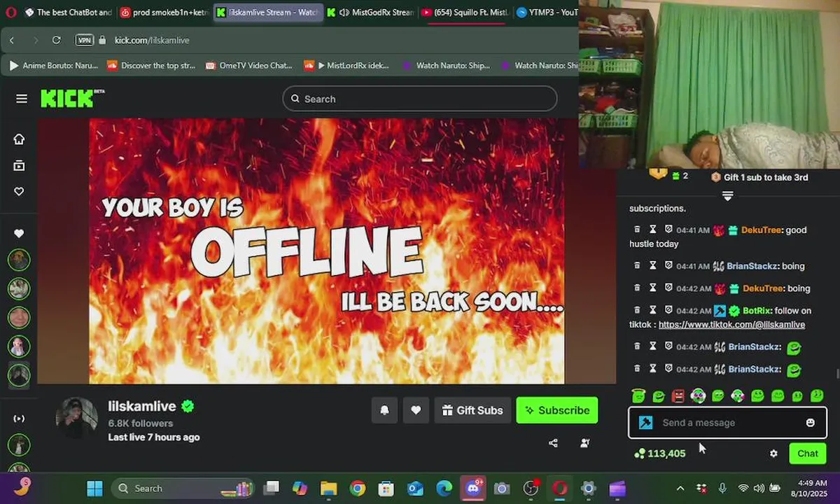Image resolution: width=840 pixels, height=504 pixels.
Task: Switch to "(654) Squillo Ft. Mist" YouTube tab
Action: 465,13
